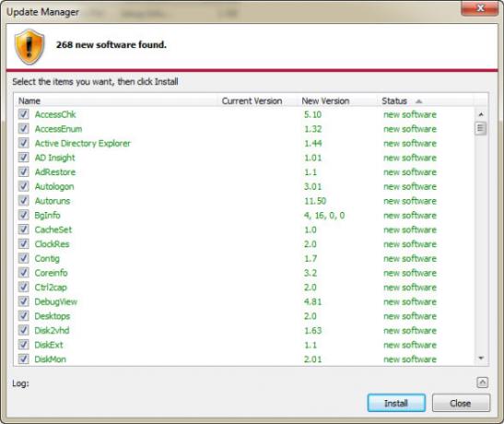Click Active Directory Explorer version 1.44
This screenshot has width=504, height=424.
pyautogui.click(x=312, y=144)
